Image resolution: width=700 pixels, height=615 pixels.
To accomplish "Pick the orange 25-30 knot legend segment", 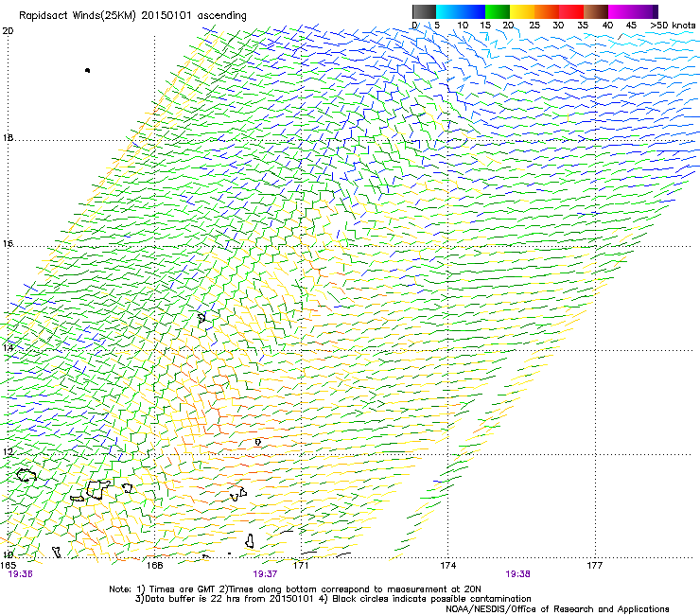I will point(547,11).
